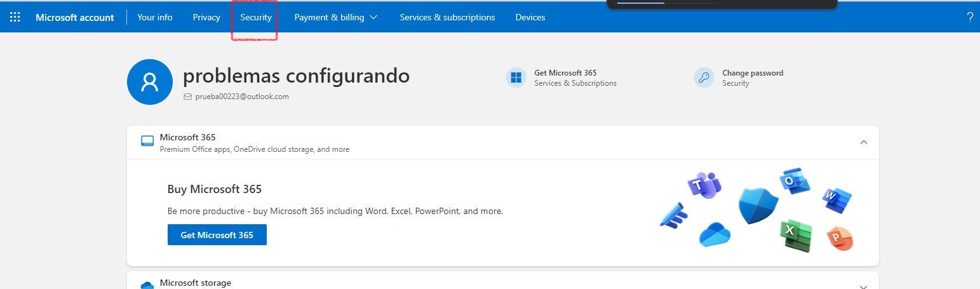Screen dimensions: 980x289
Task: Expand the Payment & billing menu
Action: (x=336, y=17)
